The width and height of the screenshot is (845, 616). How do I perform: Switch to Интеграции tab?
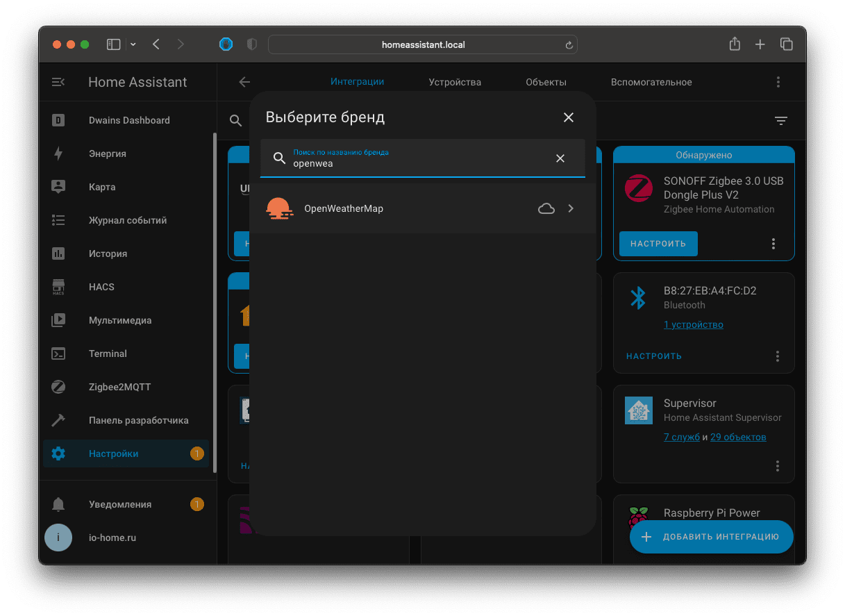[357, 81]
